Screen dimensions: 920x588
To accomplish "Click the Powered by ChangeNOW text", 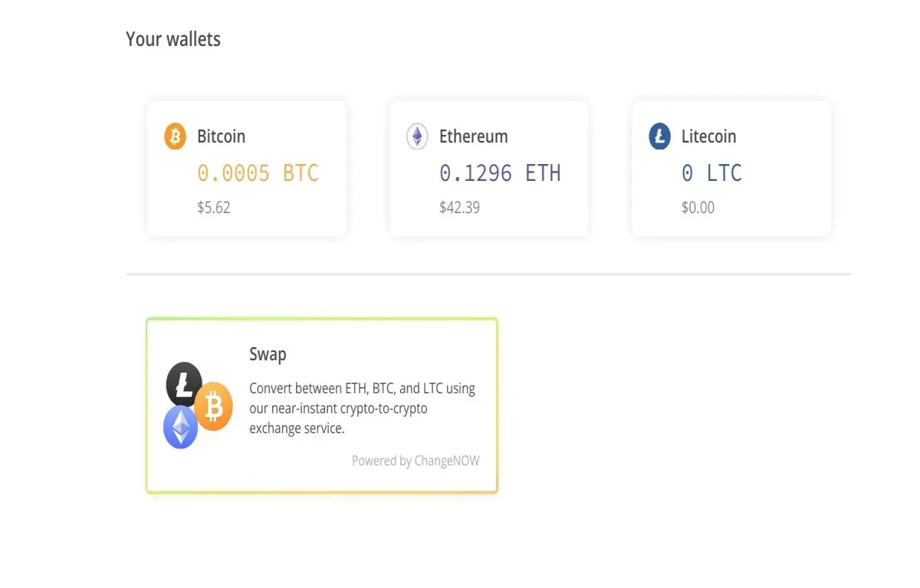I will pyautogui.click(x=416, y=461).
